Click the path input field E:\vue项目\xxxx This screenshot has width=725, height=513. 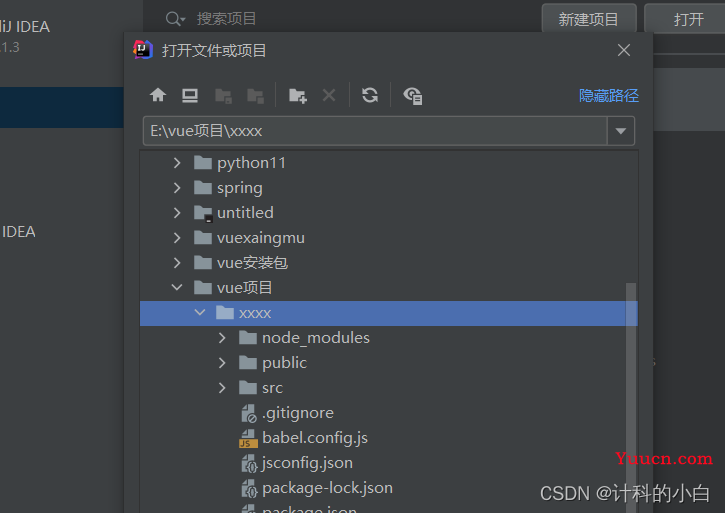coord(375,131)
